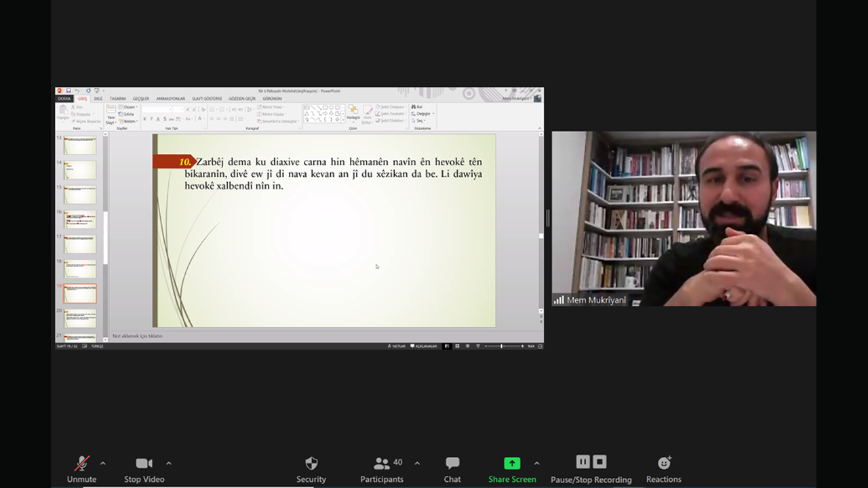Viewport: 868px width, 488px height.
Task: Click the green Share Screen button
Action: [x=512, y=468]
